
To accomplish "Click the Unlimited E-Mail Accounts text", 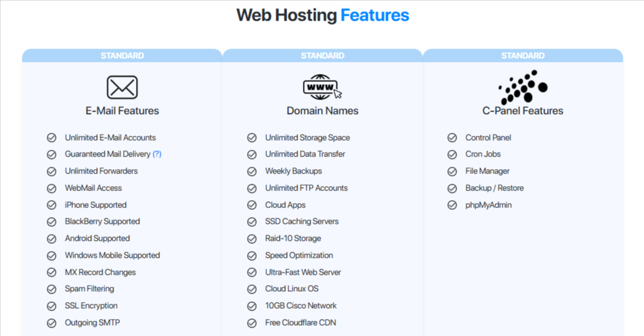I will click(x=110, y=138).
